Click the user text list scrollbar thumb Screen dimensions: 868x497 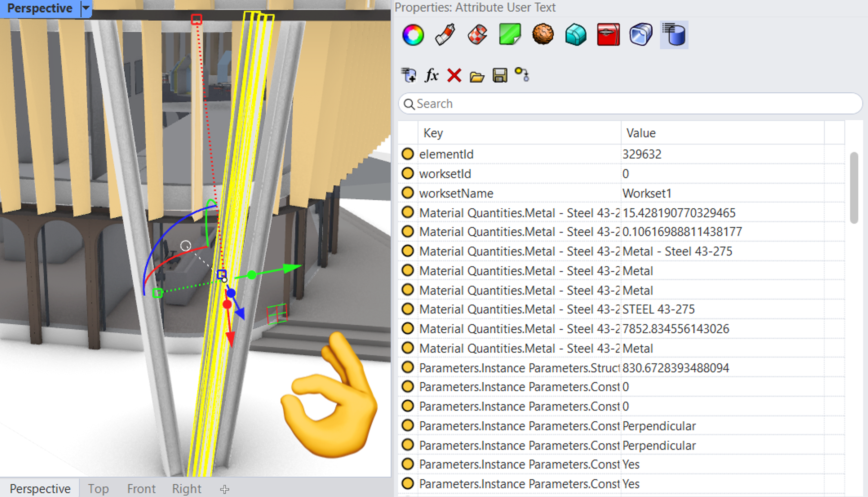click(x=854, y=187)
